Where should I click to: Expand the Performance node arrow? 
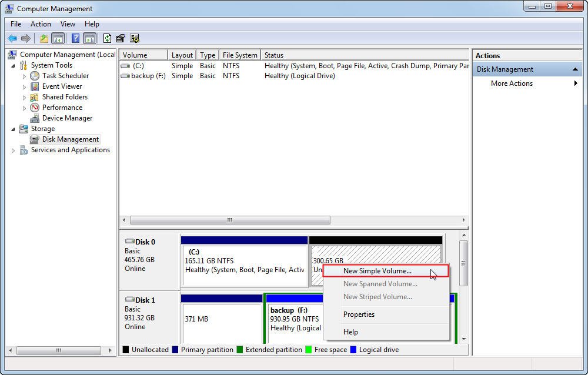(x=24, y=108)
